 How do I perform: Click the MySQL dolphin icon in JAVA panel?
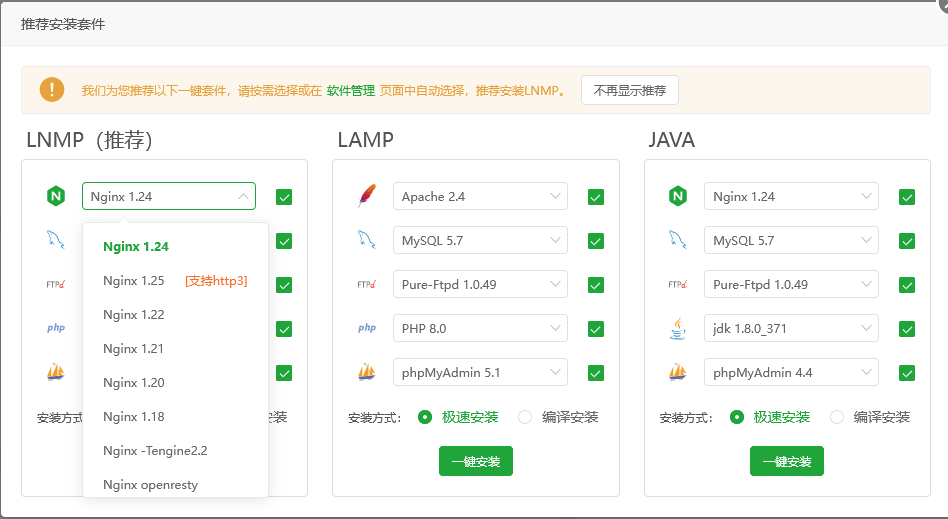[678, 240]
